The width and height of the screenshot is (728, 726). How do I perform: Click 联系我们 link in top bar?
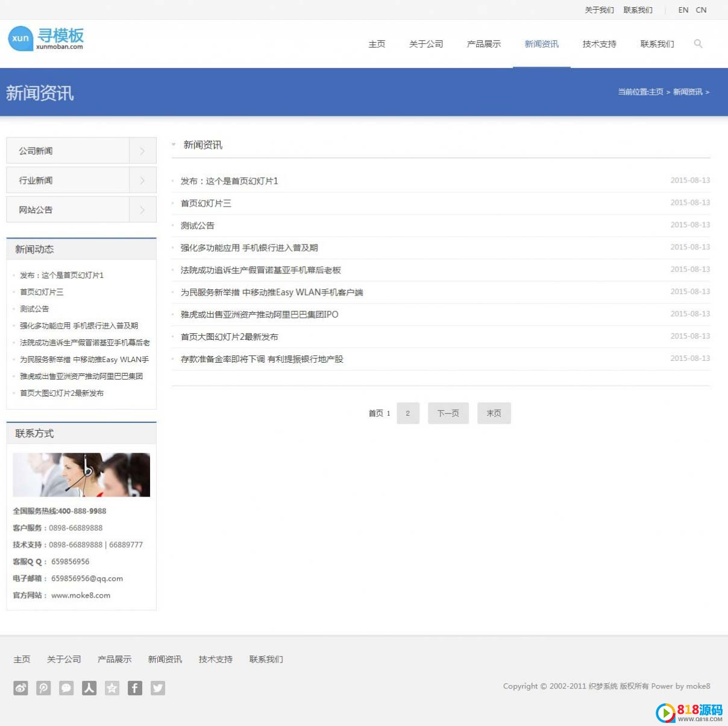pyautogui.click(x=638, y=10)
